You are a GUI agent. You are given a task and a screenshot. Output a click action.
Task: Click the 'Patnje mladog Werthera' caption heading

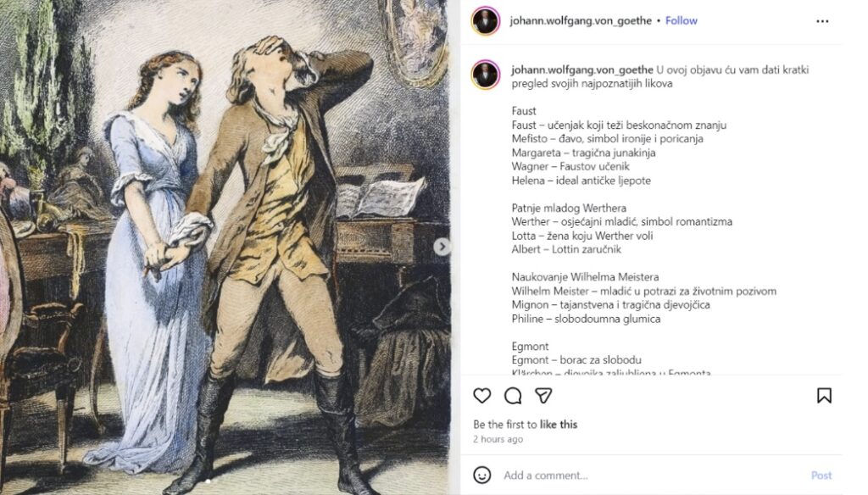tap(569, 209)
